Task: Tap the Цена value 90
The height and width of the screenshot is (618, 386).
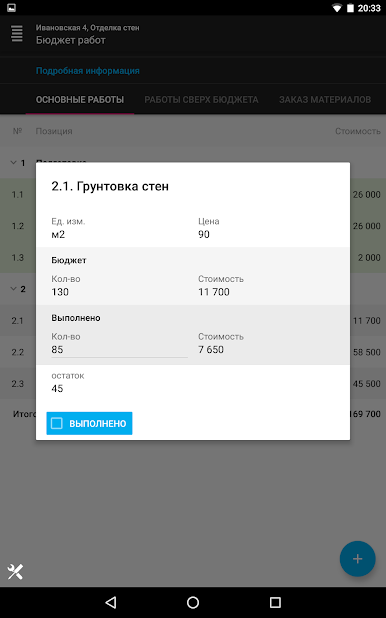Action: 204,234
